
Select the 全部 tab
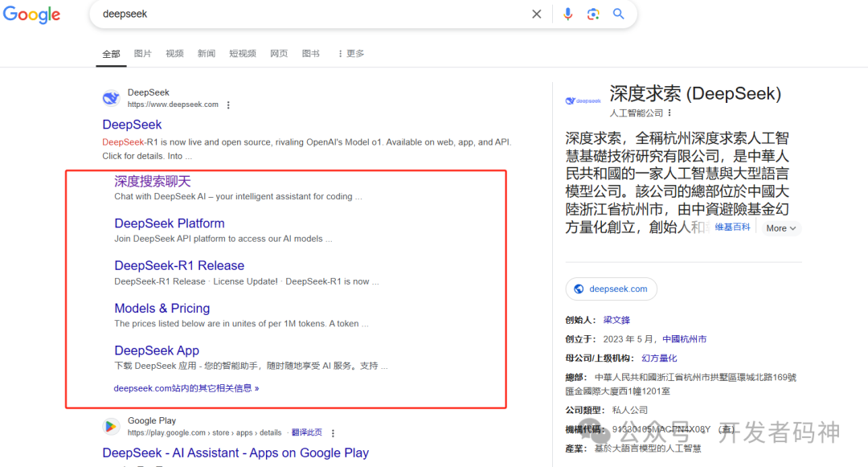click(111, 54)
